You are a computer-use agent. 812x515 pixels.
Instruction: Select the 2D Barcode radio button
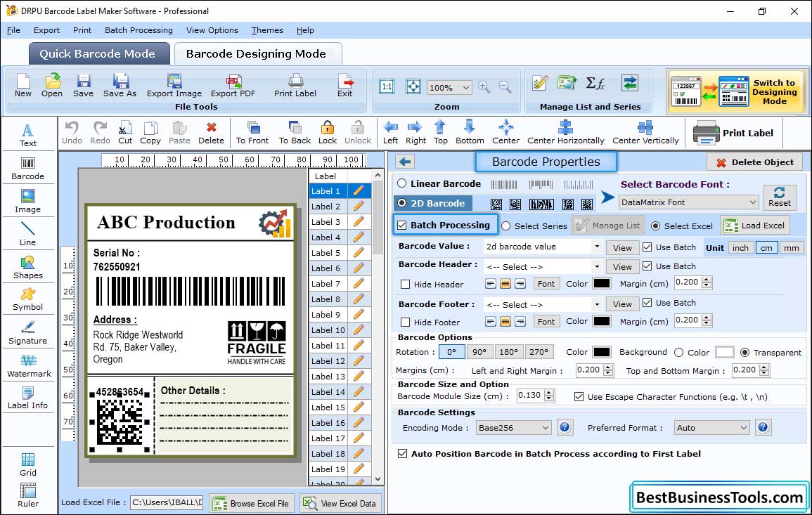tap(402, 203)
